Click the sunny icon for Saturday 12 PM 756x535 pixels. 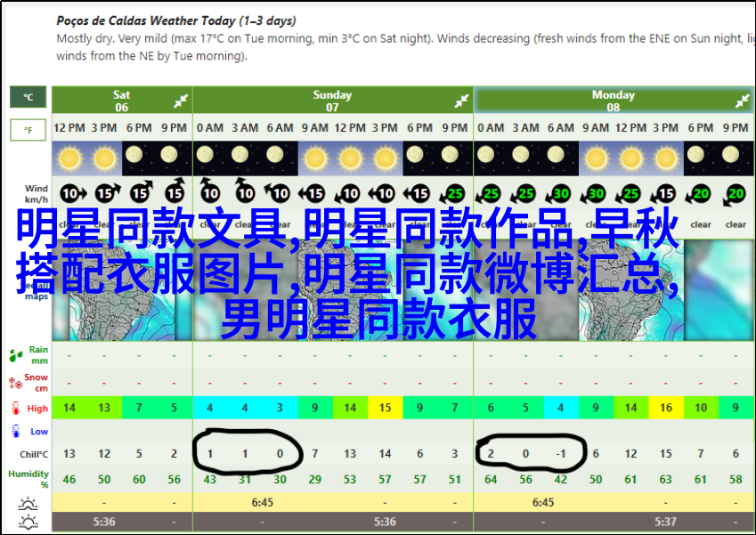pos(69,158)
